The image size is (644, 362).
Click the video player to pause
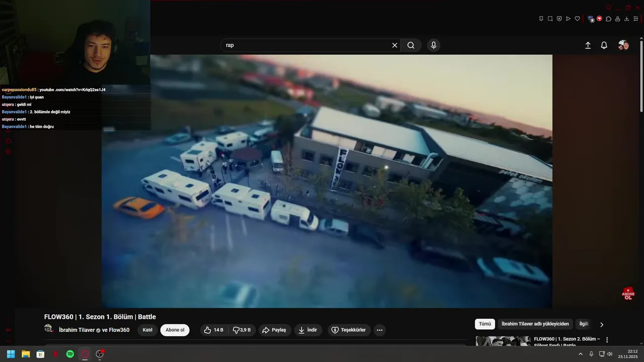(x=327, y=181)
